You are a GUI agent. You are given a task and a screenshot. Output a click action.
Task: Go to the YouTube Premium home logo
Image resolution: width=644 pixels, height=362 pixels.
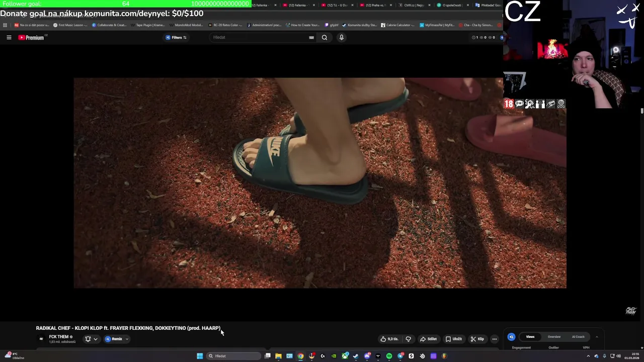(x=32, y=37)
